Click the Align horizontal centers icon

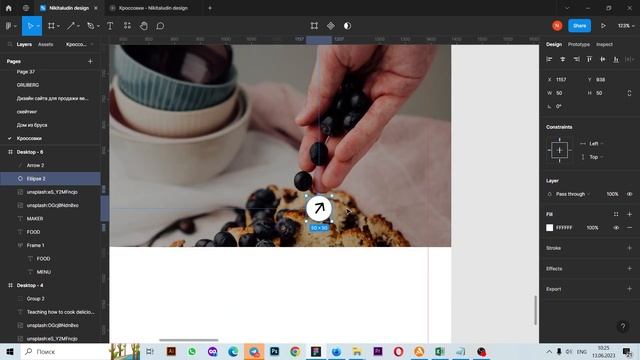562,60
